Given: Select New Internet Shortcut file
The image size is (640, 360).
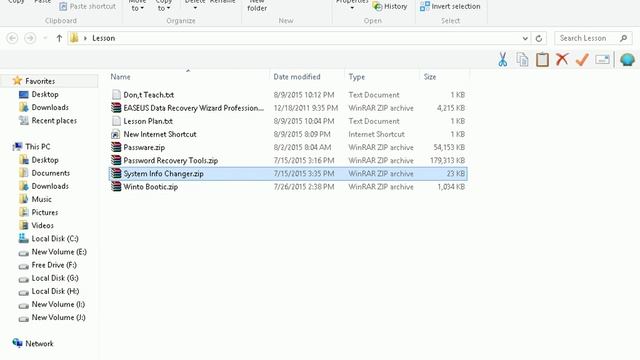Looking at the screenshot, I should click(x=288, y=134).
